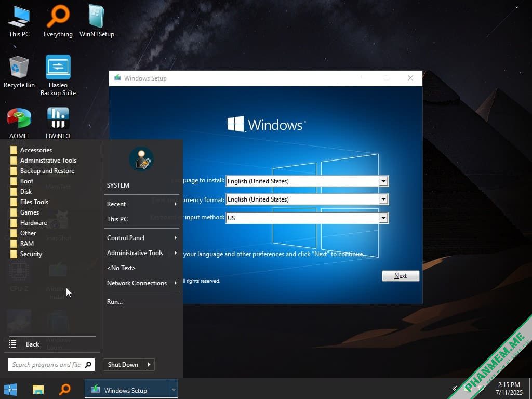Open Everything search from taskbar
This screenshot has width=532, height=399.
[65, 389]
